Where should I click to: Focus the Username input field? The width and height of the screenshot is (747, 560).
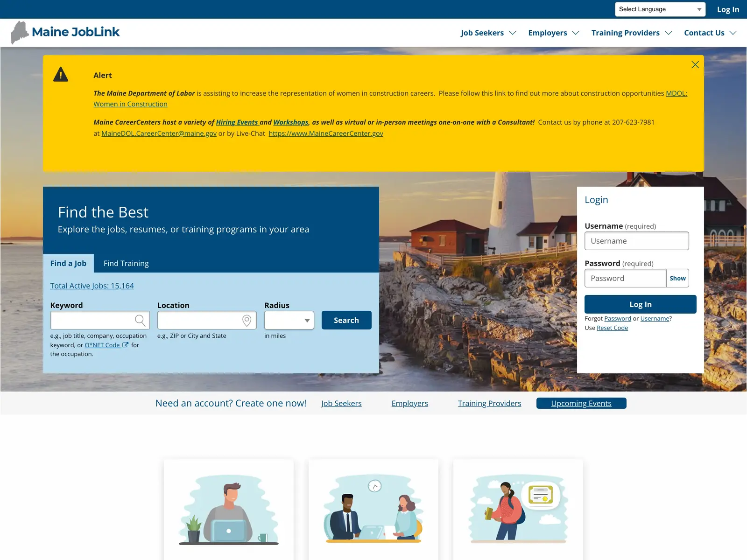(636, 241)
